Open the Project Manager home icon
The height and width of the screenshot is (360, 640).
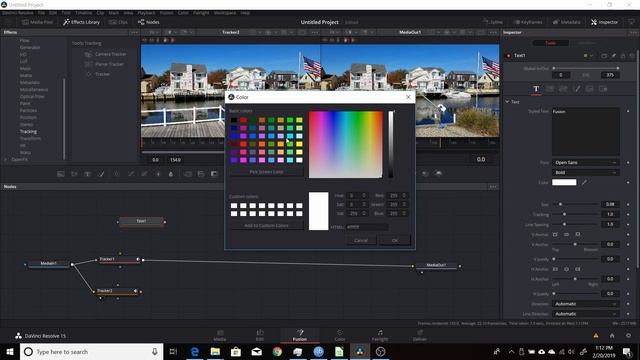point(612,336)
